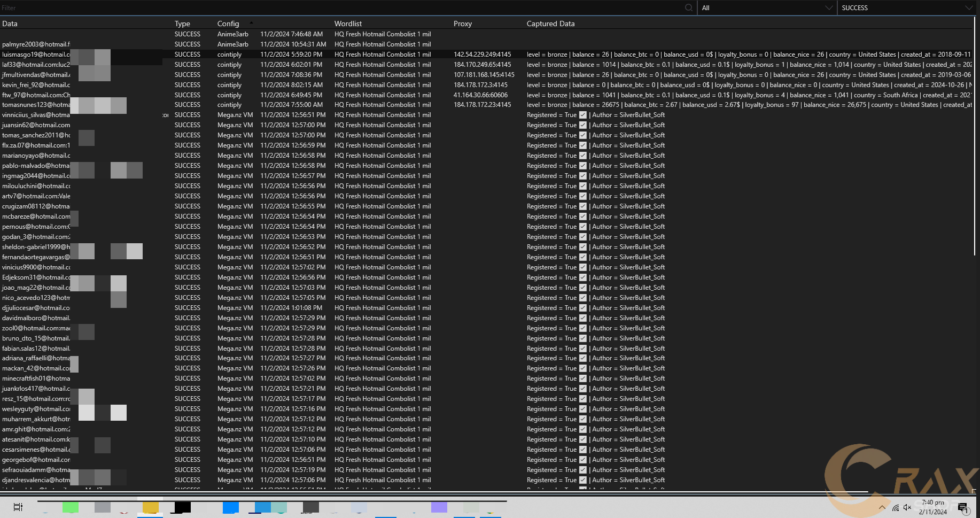980x518 pixels.
Task: Select timestamp 11/2/2024 8:02:15 AM
Action: click(291, 85)
